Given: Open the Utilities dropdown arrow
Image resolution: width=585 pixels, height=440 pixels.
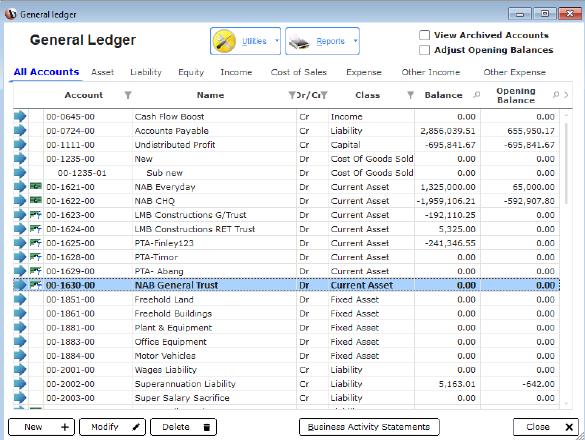Looking at the screenshot, I should [x=276, y=41].
